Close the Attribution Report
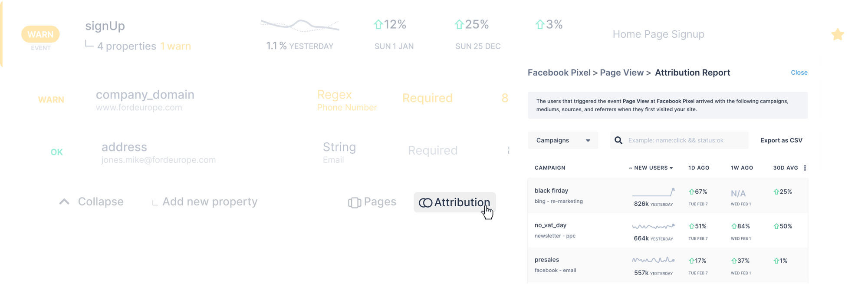Screen dimensions: 868x284 (x=799, y=73)
